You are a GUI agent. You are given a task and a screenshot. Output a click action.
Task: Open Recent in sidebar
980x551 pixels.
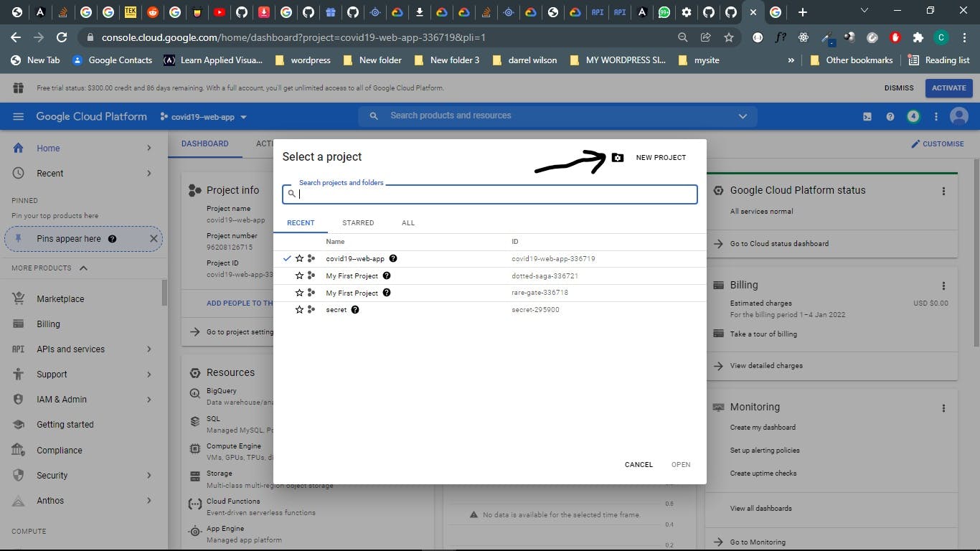pyautogui.click(x=50, y=173)
